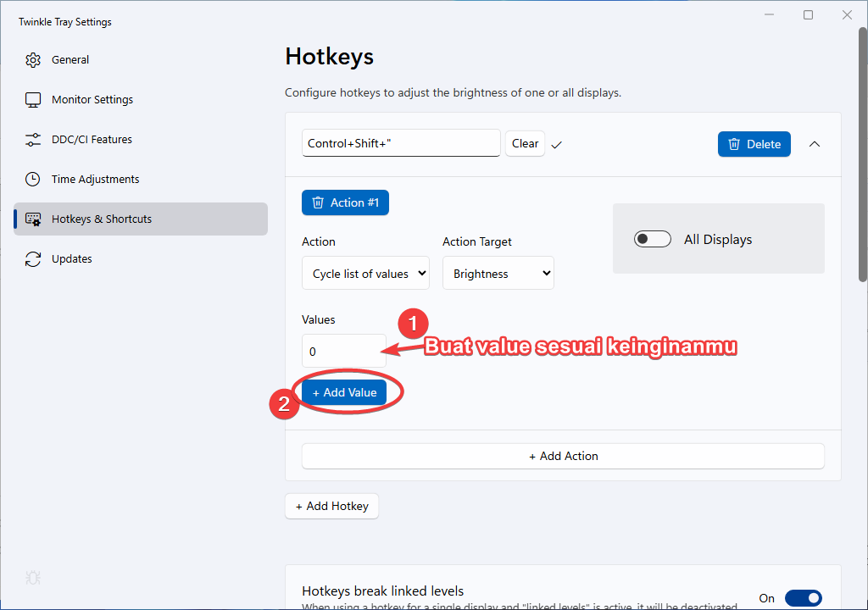
Task: Enable the All Displays toggle
Action: tap(652, 240)
